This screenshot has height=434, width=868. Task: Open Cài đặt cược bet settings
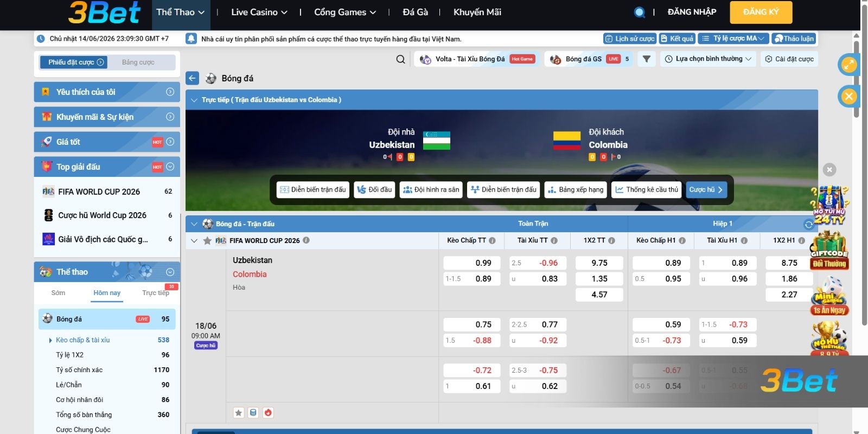pyautogui.click(x=789, y=59)
